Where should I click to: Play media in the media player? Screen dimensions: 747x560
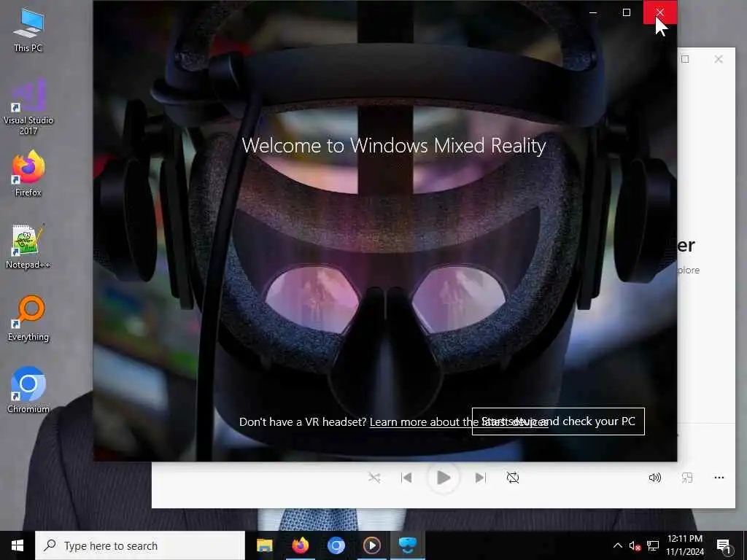[x=443, y=478]
